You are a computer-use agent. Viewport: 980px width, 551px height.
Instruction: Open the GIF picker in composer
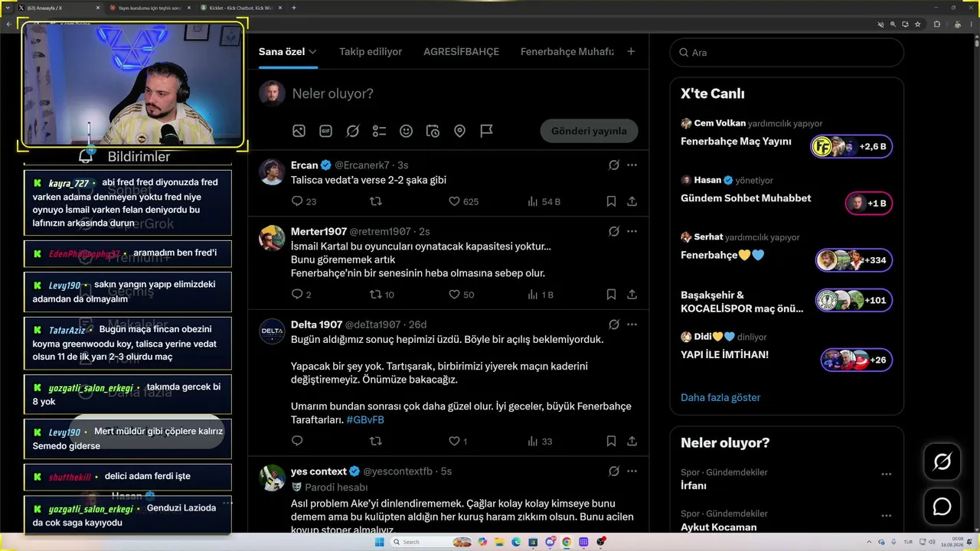[x=325, y=131]
